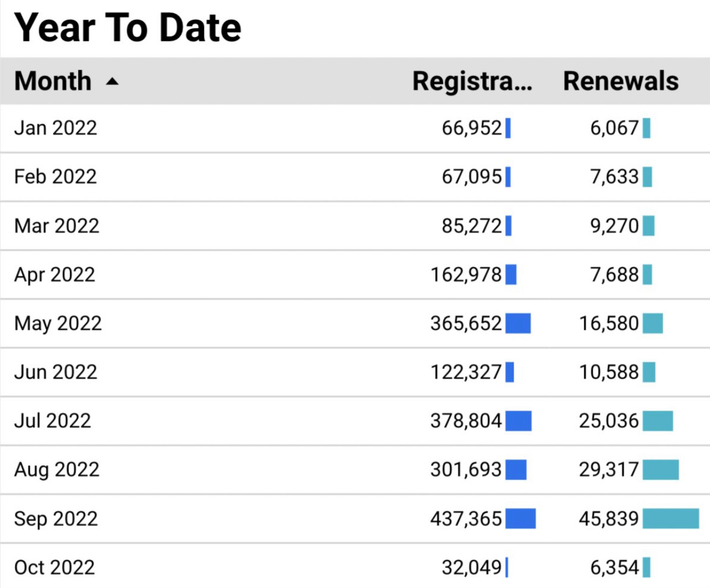Click the teal bar next to 25,036
710x588 pixels.
[x=658, y=421]
